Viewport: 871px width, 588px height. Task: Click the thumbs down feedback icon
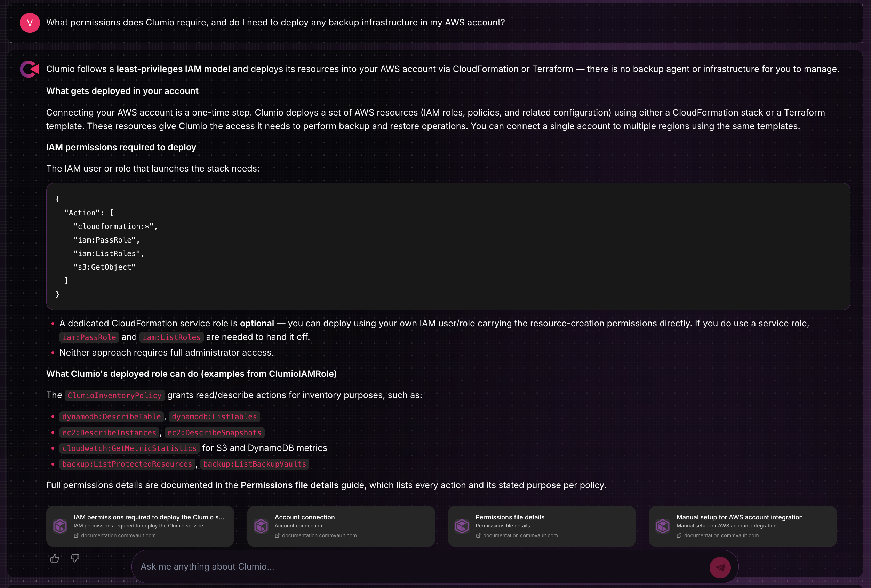click(x=75, y=558)
